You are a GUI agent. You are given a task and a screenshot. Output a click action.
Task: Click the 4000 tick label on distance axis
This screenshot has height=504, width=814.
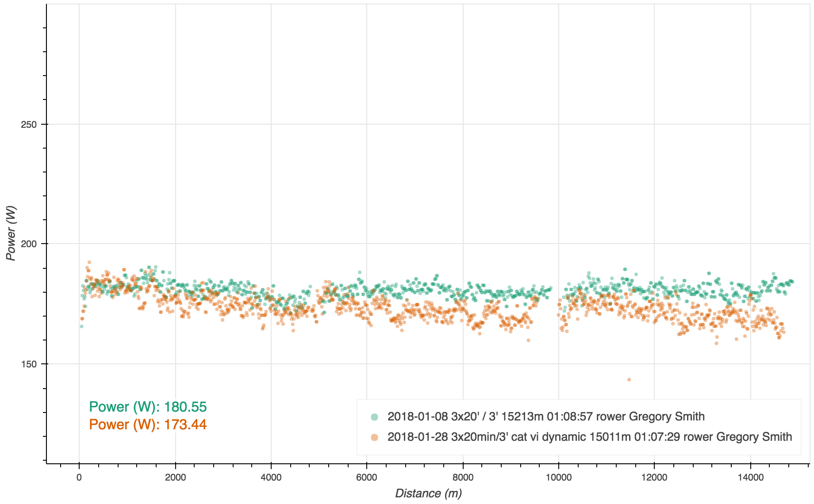point(271,477)
